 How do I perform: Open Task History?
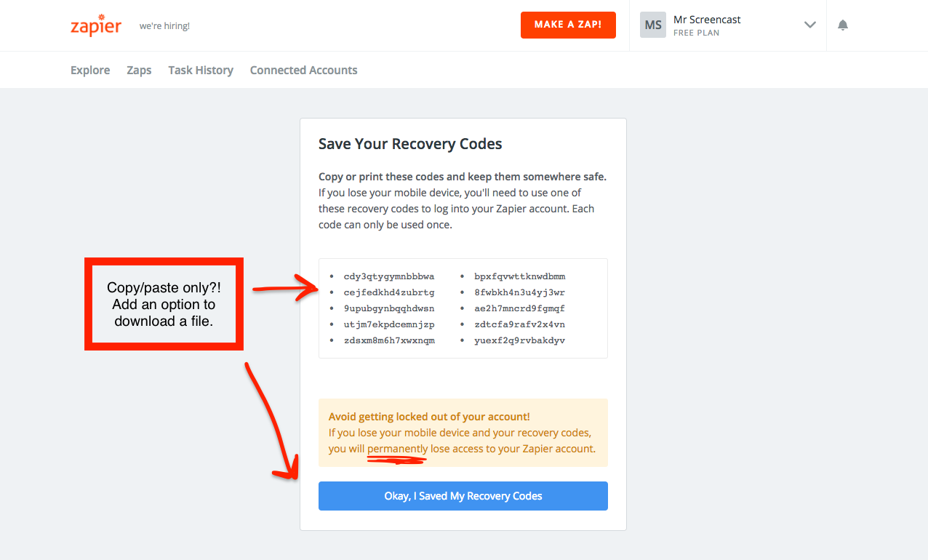click(x=201, y=70)
